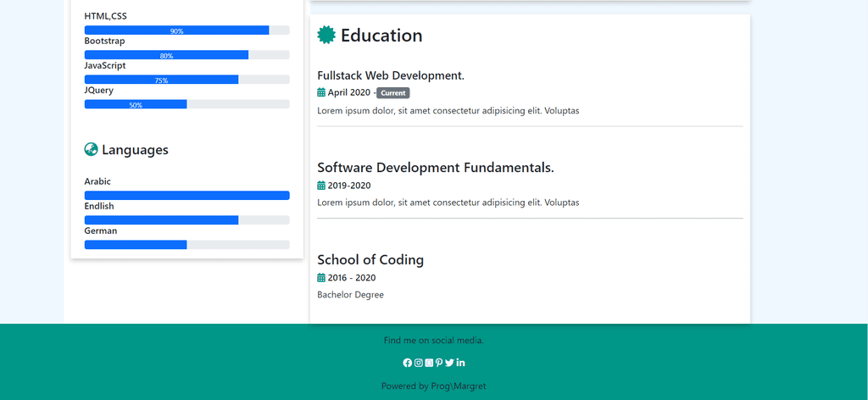Image resolution: width=868 pixels, height=400 pixels.
Task: Open the Snapchat icon in footer
Action: (429, 363)
